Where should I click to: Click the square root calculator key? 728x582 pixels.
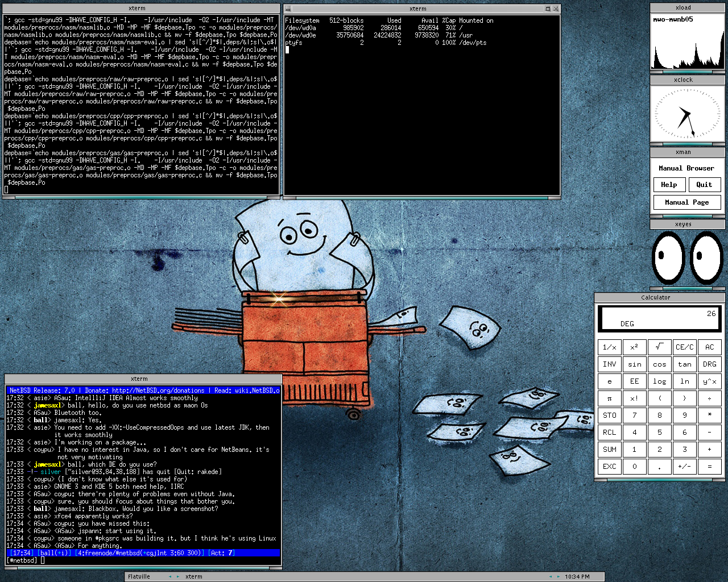(x=659, y=347)
